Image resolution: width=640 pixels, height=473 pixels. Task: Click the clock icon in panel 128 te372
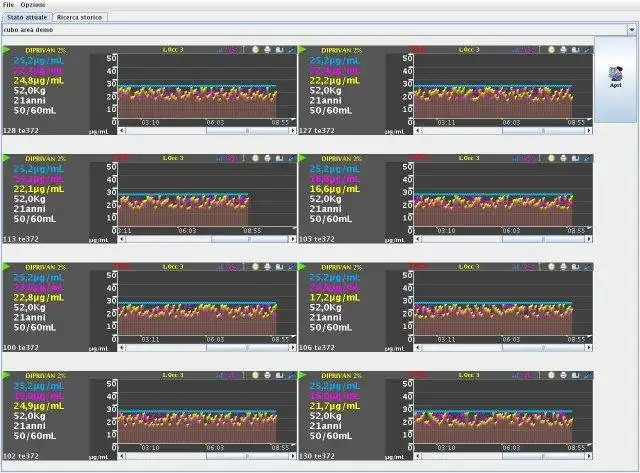[256, 50]
